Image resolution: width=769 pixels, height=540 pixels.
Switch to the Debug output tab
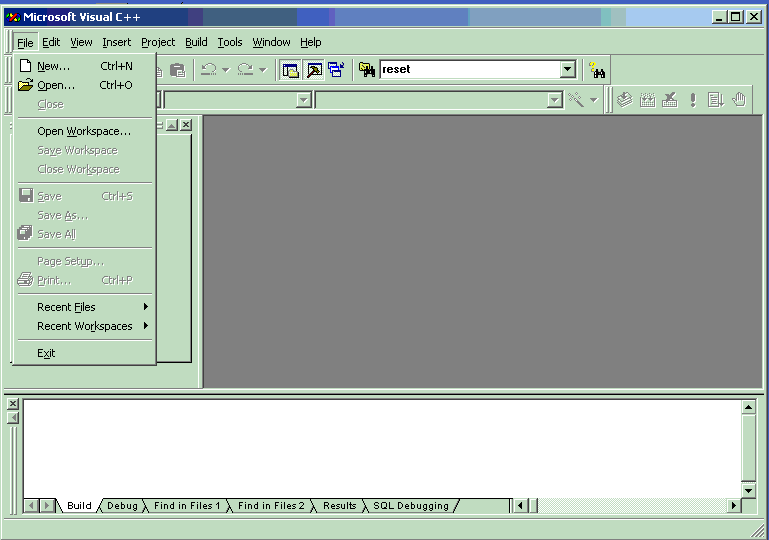122,506
